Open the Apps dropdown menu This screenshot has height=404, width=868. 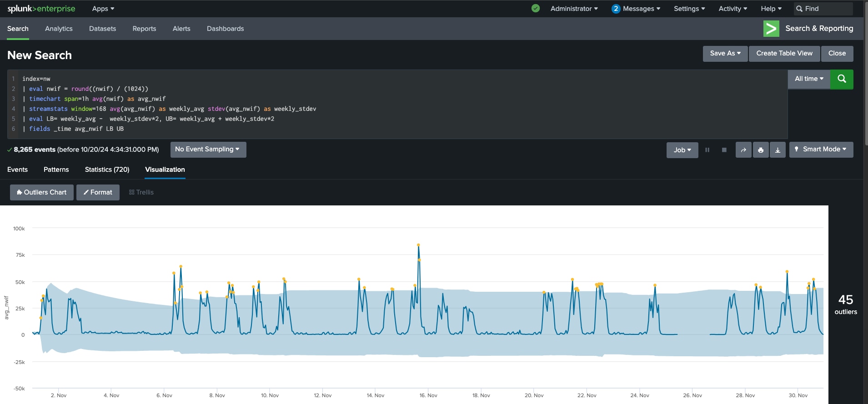[x=103, y=9]
